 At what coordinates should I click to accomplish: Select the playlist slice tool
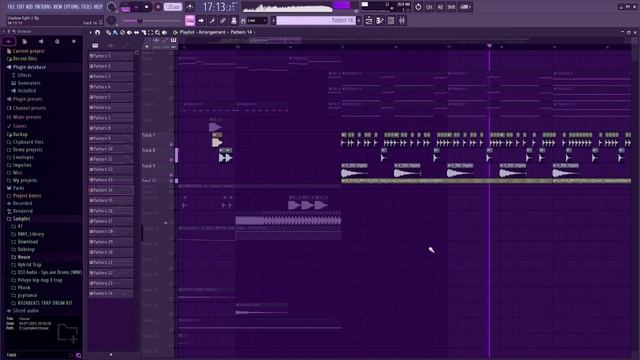(143, 32)
